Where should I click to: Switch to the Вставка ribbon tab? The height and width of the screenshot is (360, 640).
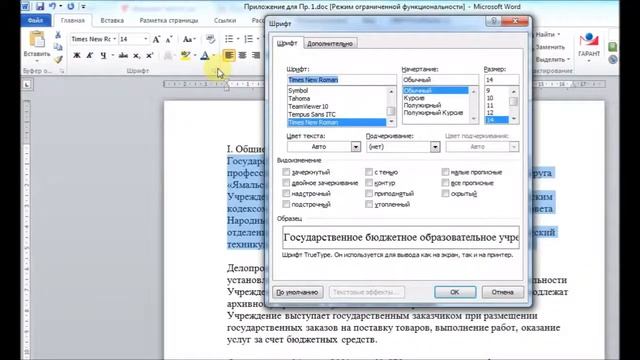coord(112,20)
